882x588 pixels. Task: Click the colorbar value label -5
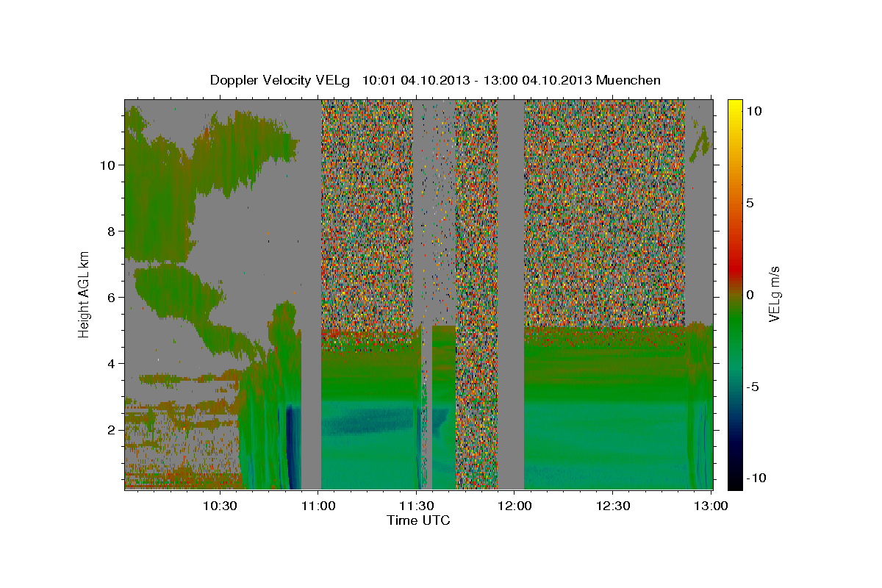pos(753,387)
